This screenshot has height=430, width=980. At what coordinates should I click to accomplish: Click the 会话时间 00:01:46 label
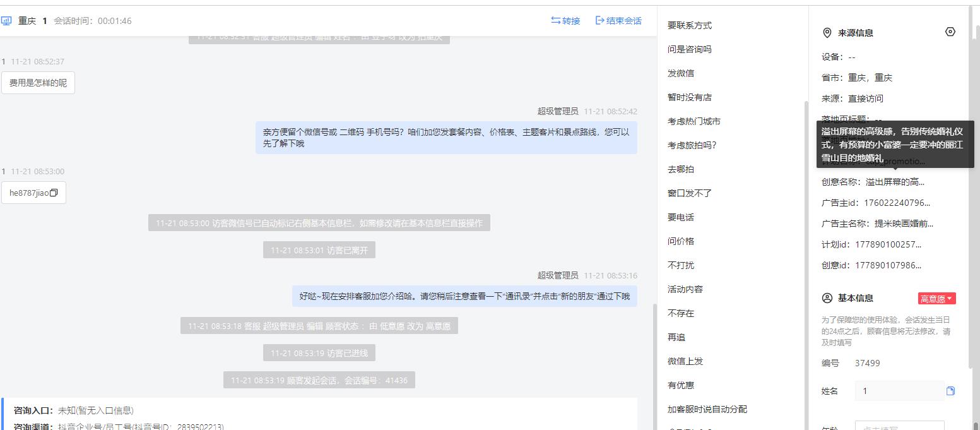[93, 21]
